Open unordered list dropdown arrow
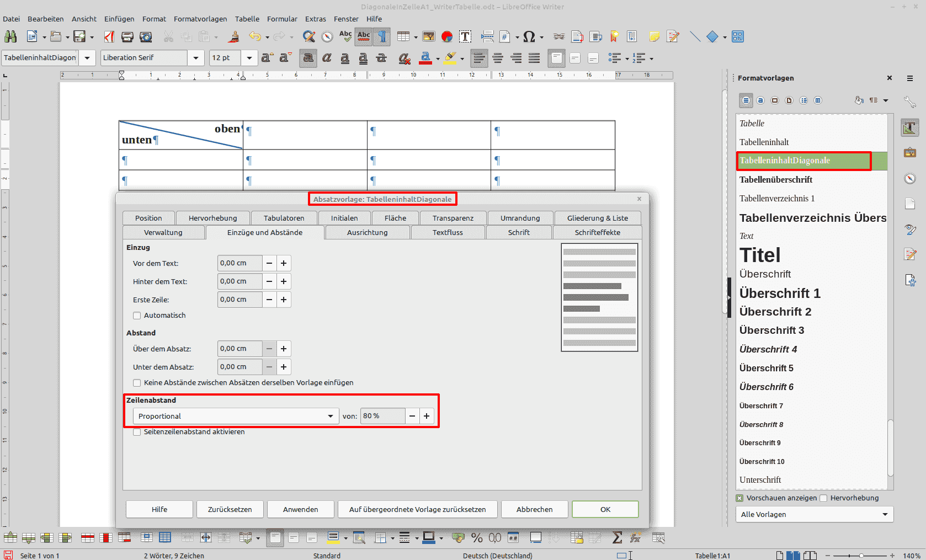926x560 pixels. click(x=628, y=58)
